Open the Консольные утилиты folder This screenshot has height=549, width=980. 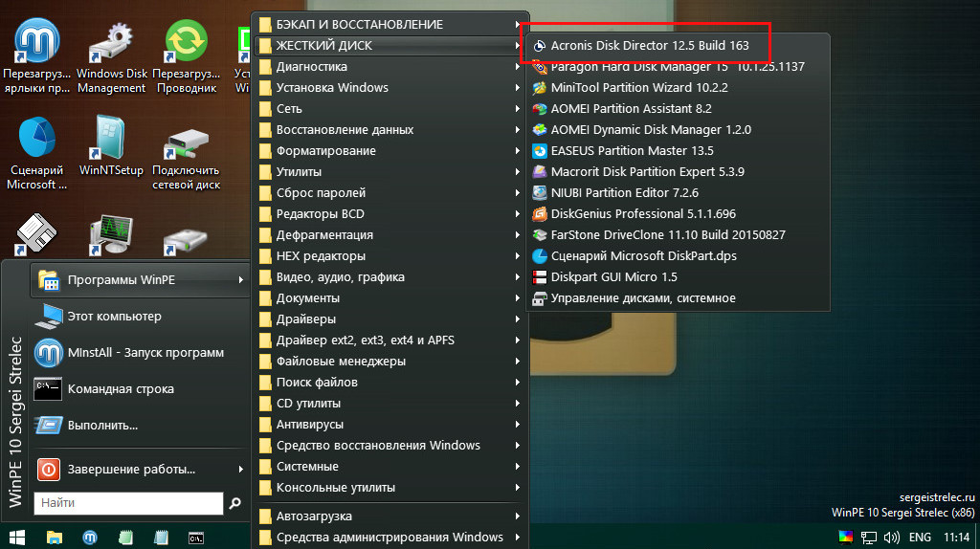[x=390, y=488]
